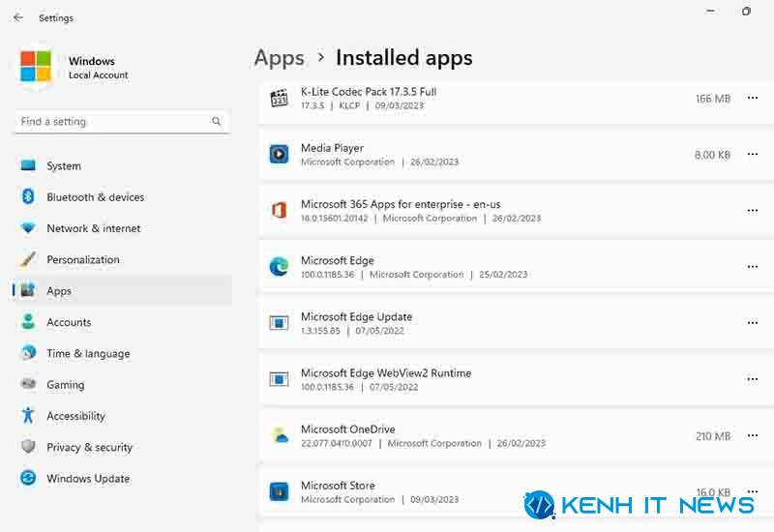The height and width of the screenshot is (532, 774).
Task: Open more options for Microsoft Edge Update
Action: click(753, 323)
